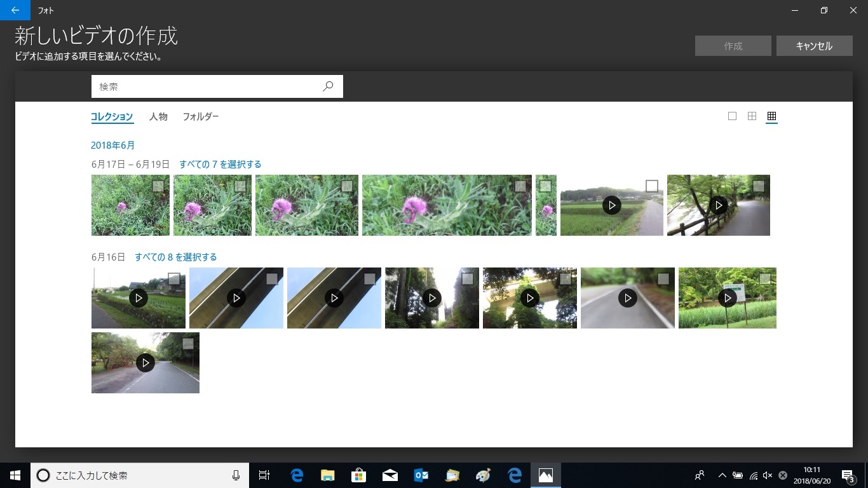Open Microsoft Store from taskbar
Viewport: 868px width, 488px height.
point(359,475)
